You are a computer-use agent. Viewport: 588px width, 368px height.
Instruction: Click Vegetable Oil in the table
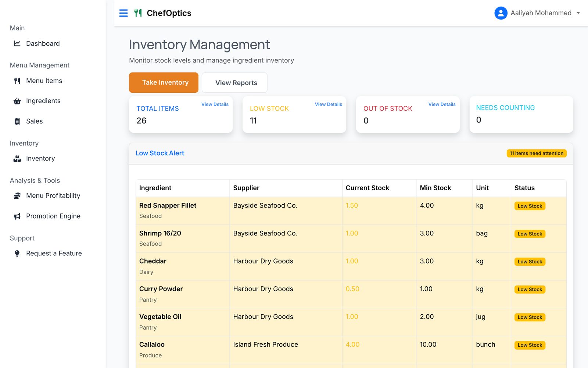tap(160, 317)
